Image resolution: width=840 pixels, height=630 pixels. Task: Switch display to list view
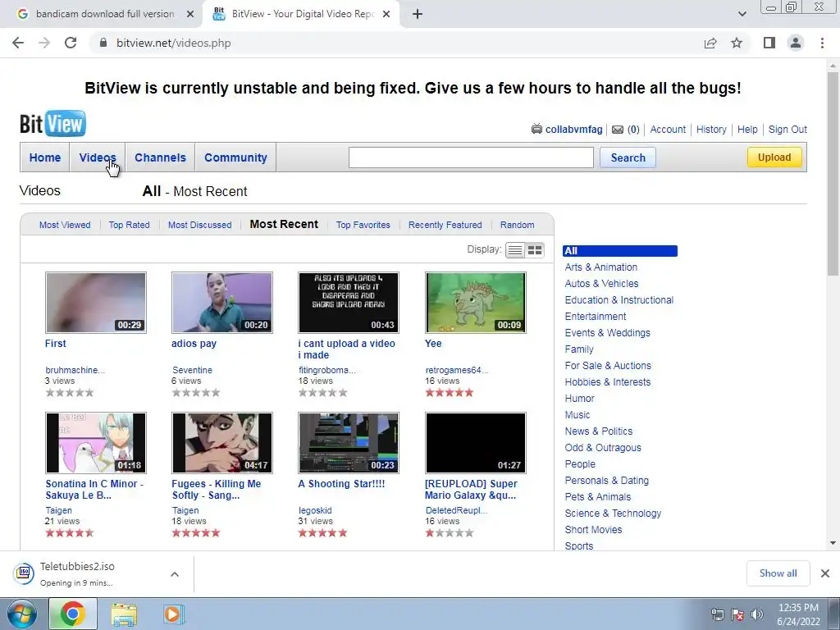(x=515, y=250)
